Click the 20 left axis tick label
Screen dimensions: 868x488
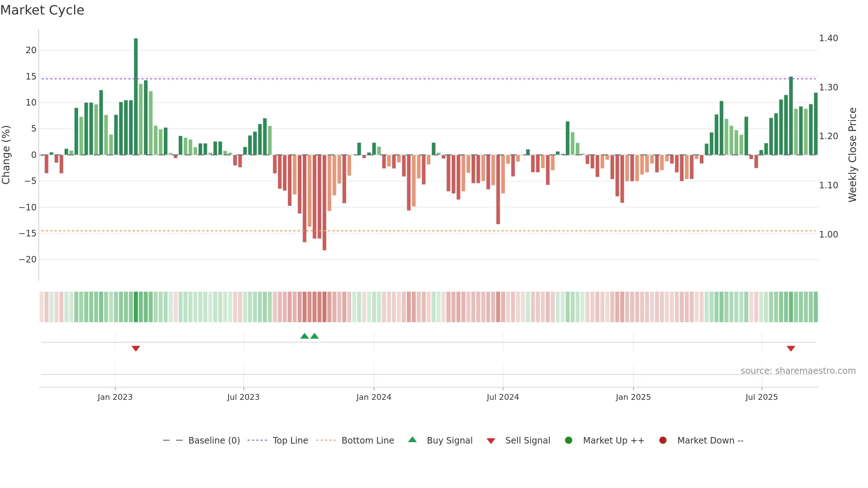coord(31,50)
